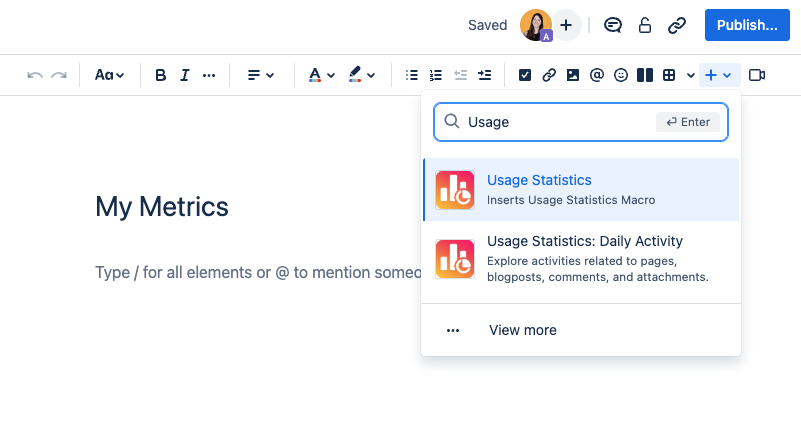Add an image or file
Screen dimensions: 801x424
point(573,75)
